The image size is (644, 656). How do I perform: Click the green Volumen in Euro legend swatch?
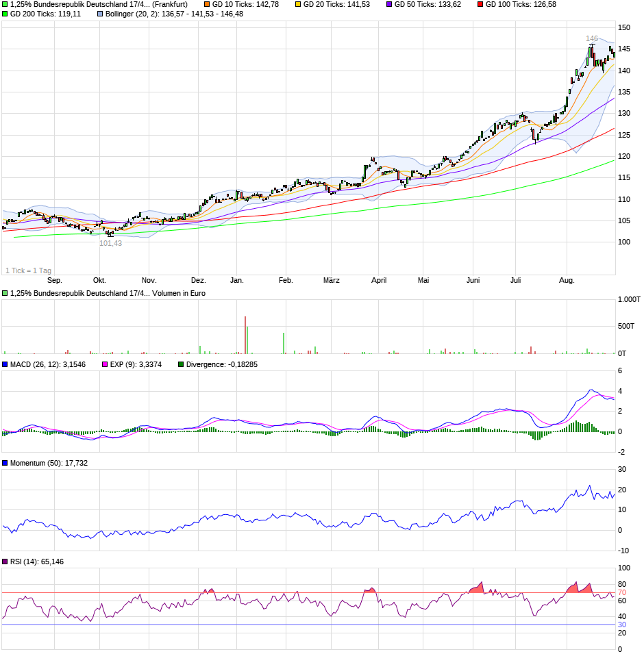tap(5, 293)
